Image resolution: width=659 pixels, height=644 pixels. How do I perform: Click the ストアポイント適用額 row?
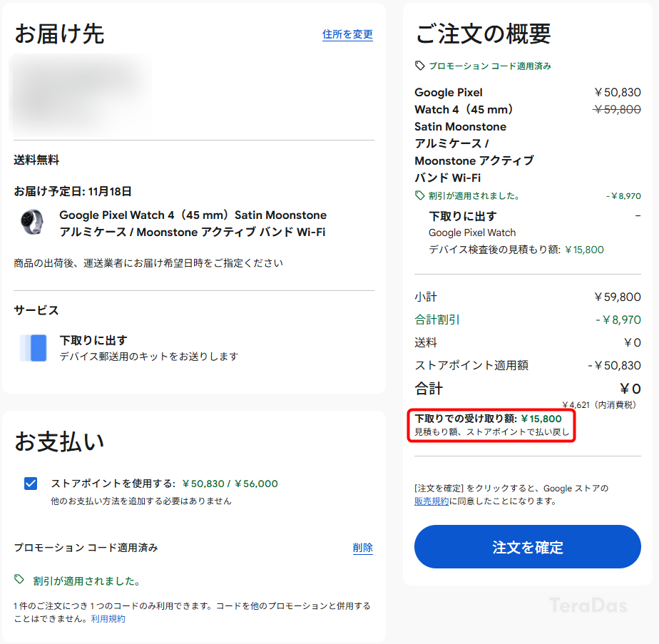(x=528, y=365)
